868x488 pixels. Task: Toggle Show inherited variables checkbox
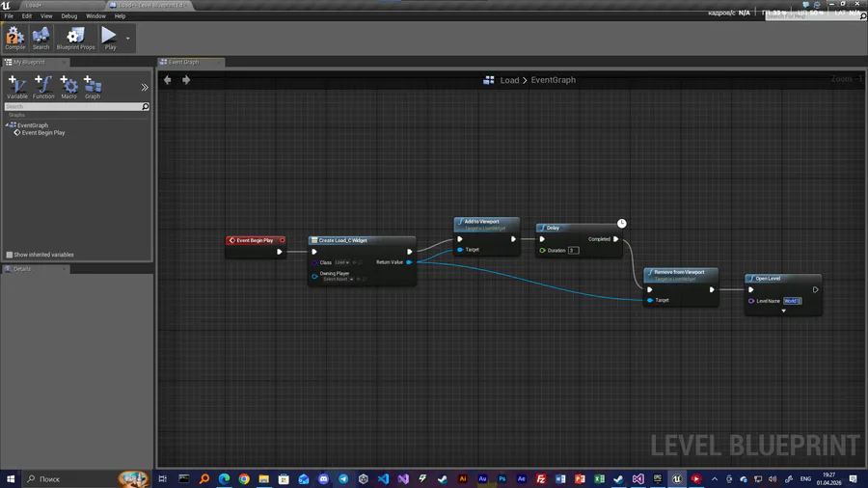coord(10,255)
